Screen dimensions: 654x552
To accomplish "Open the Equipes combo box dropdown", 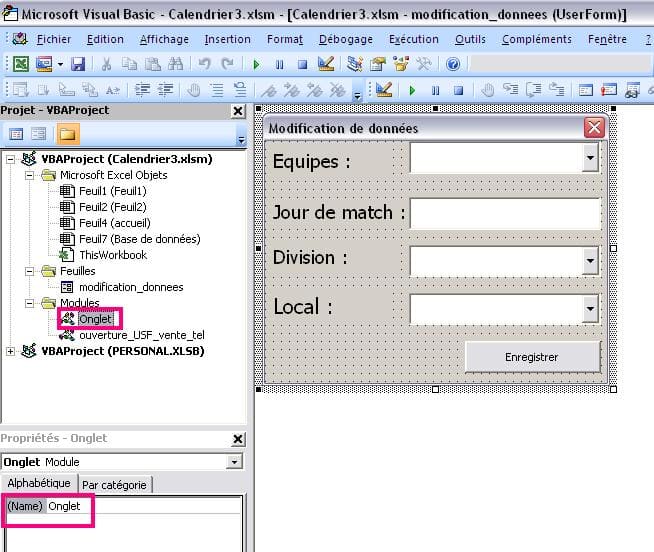I will (x=590, y=158).
